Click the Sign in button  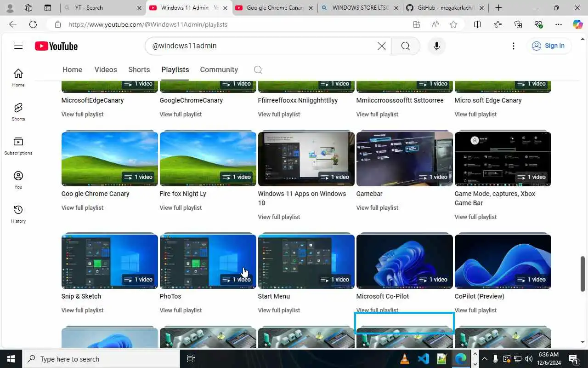548,46
